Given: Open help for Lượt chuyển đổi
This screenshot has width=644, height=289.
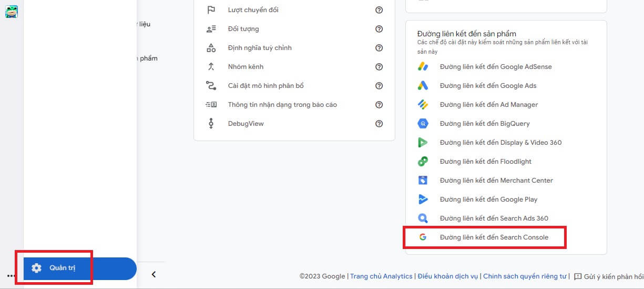Looking at the screenshot, I should tap(379, 10).
